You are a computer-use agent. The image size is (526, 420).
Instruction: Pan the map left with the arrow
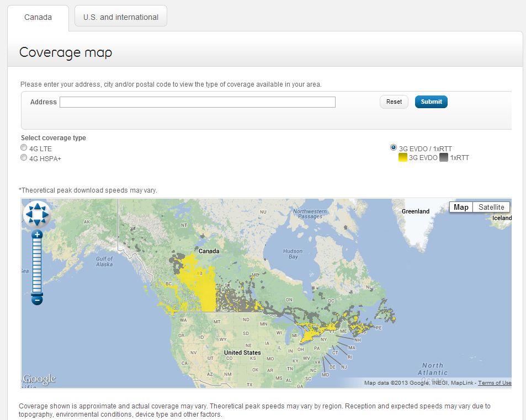[29, 214]
